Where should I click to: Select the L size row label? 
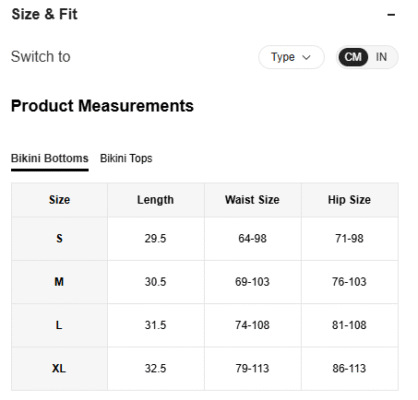pos(60,325)
